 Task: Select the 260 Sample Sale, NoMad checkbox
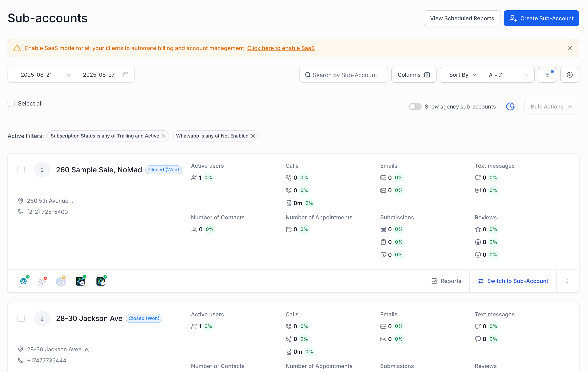21,170
